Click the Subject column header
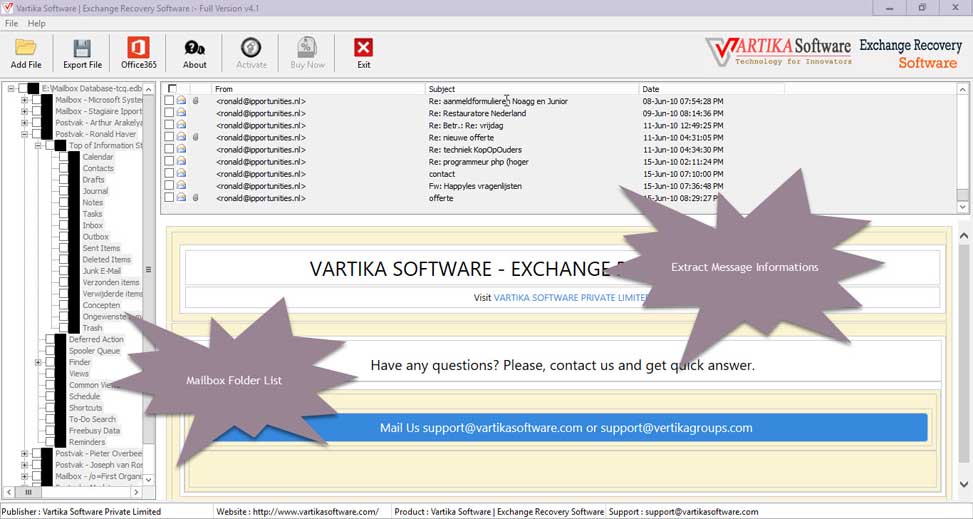The height and width of the screenshot is (519, 973). point(532,89)
